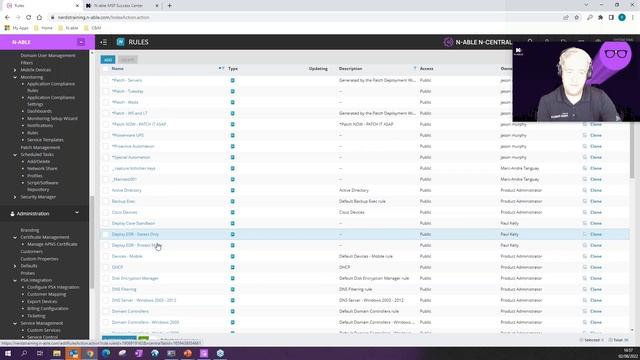The image size is (640, 360).
Task: Collapse the left navigation menu
Action: pos(104,42)
